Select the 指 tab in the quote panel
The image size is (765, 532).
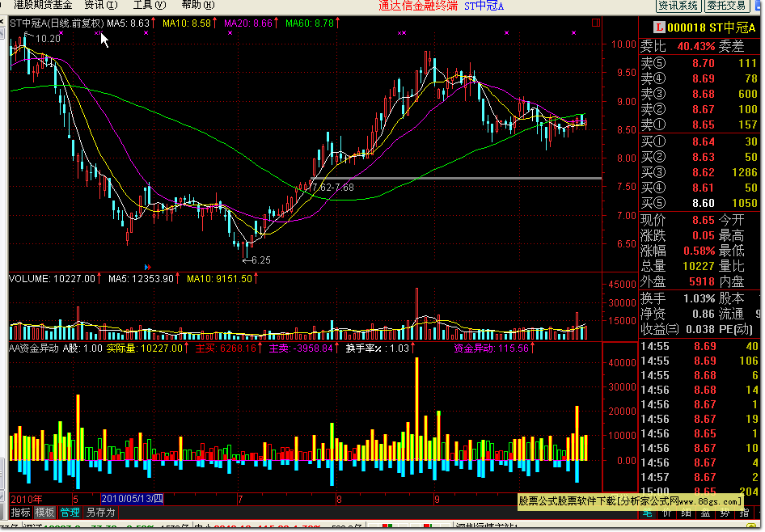tap(745, 513)
